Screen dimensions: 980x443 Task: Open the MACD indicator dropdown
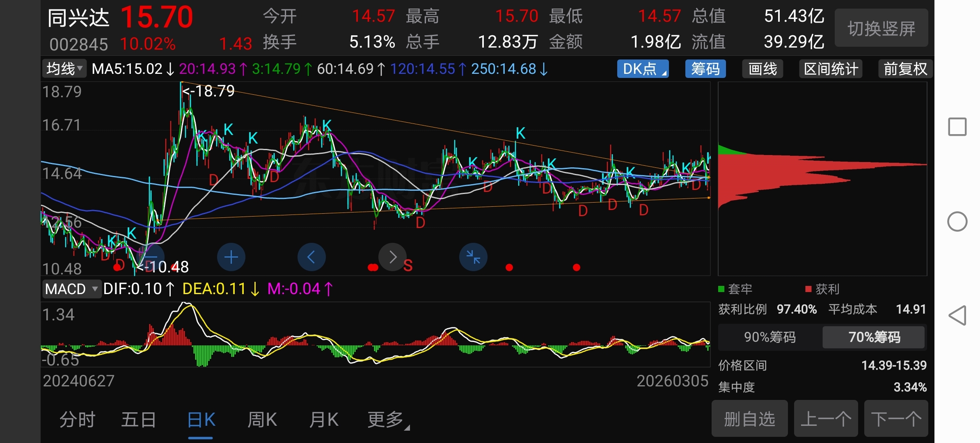(x=71, y=289)
